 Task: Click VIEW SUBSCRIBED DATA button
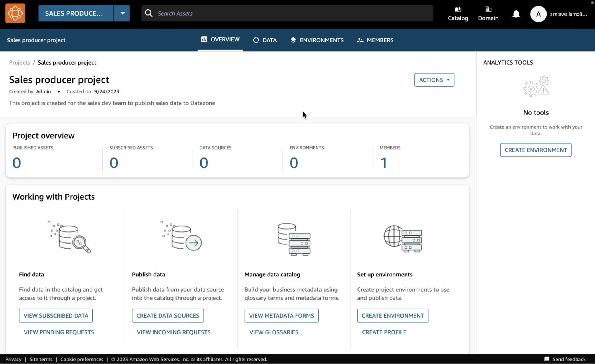[56, 316]
